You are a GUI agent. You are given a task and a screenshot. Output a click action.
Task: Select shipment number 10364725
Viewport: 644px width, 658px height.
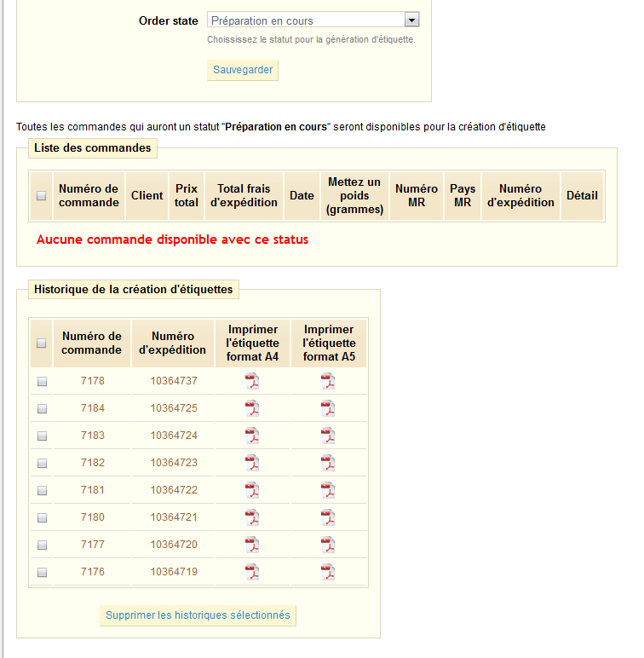[174, 408]
